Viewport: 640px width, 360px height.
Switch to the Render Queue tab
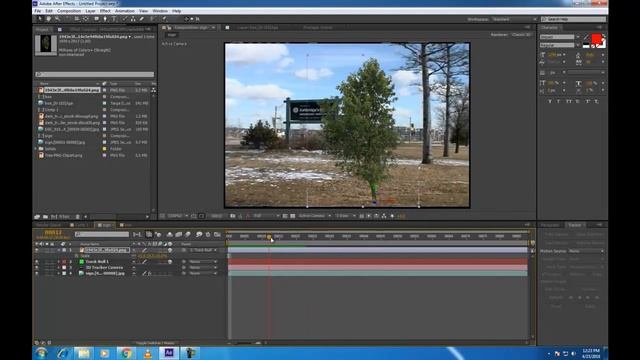[x=48, y=225]
